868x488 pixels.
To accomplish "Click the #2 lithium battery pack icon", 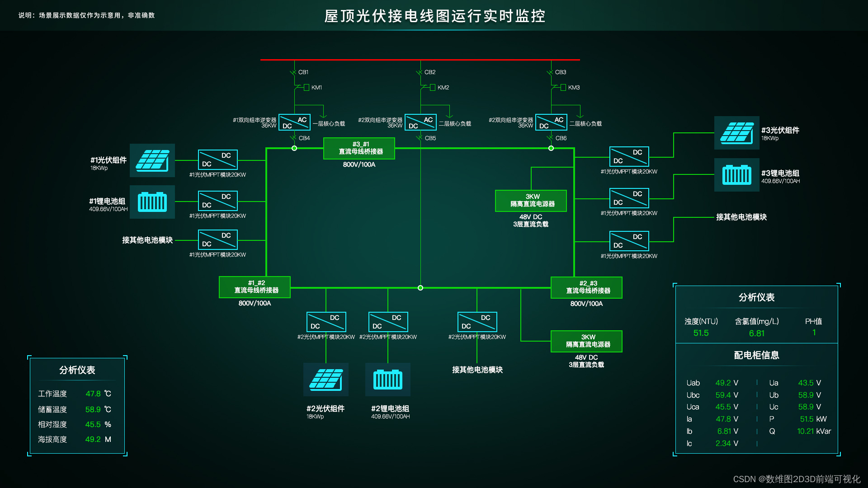I will (x=387, y=380).
